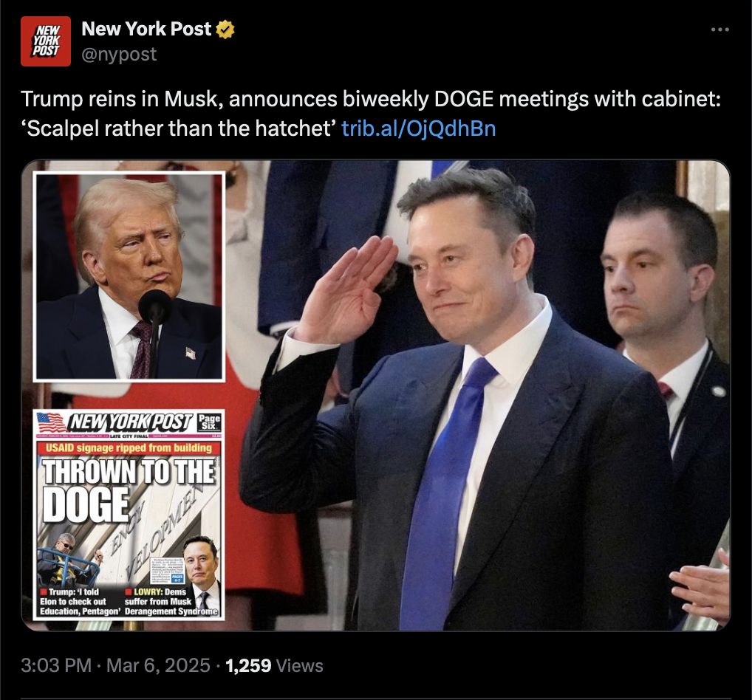752x700 pixels.
Task: Click the Mar 6, 2025 date
Action: 158,665
